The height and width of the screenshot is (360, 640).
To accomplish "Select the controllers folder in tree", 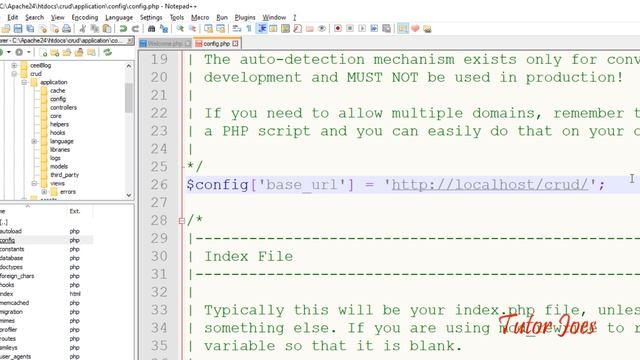I will point(63,107).
